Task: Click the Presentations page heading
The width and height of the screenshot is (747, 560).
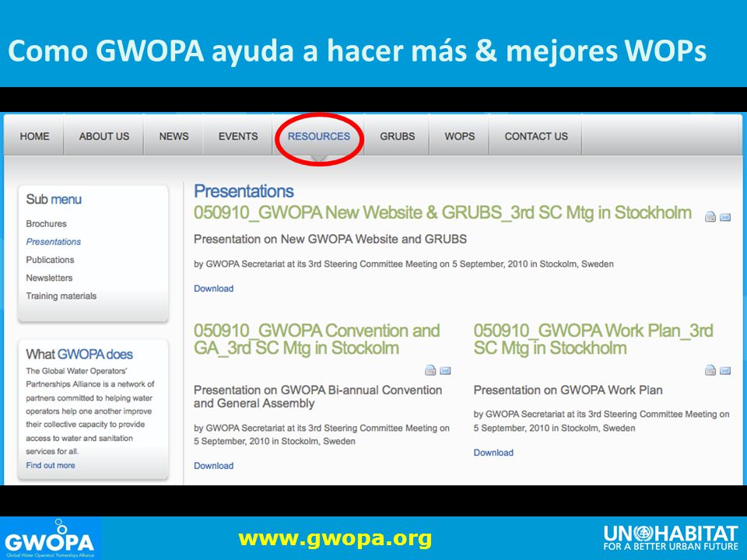Action: [244, 191]
